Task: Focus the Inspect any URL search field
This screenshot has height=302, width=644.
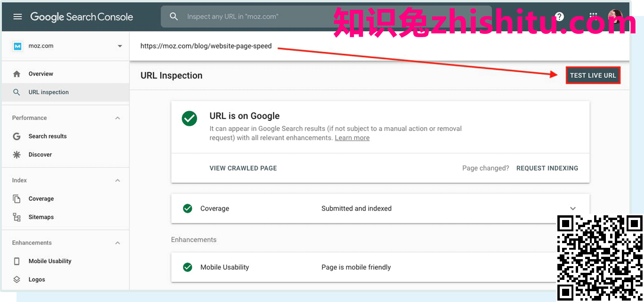Action: click(326, 16)
